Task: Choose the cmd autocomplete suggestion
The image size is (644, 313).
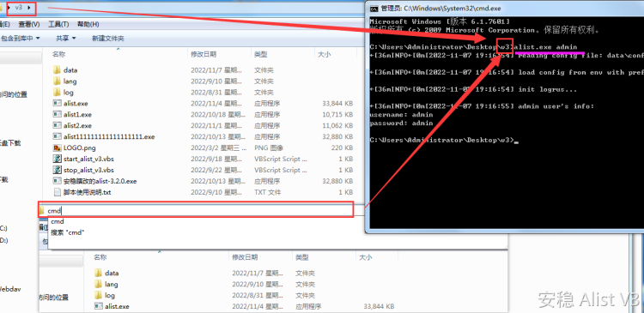Action: coord(58,221)
